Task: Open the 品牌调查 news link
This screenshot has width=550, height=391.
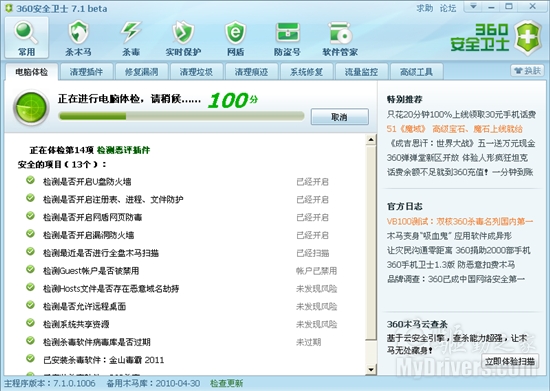Action: tap(456, 279)
